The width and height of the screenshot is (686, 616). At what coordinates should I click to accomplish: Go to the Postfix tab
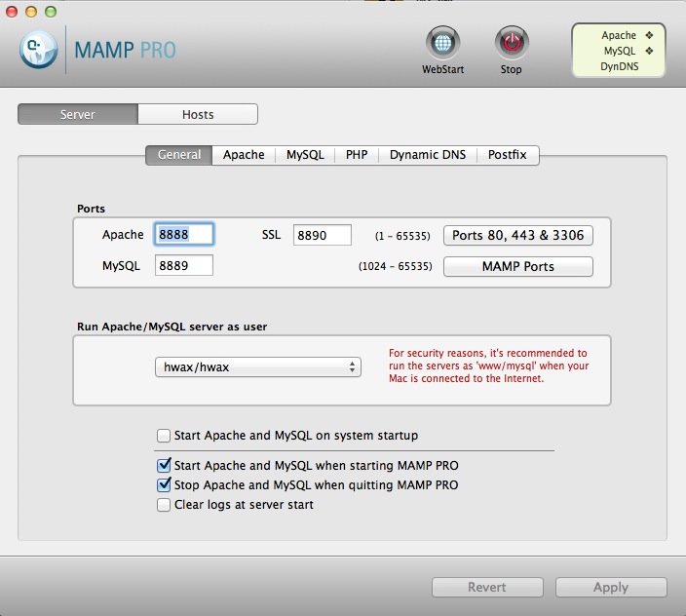click(x=508, y=155)
